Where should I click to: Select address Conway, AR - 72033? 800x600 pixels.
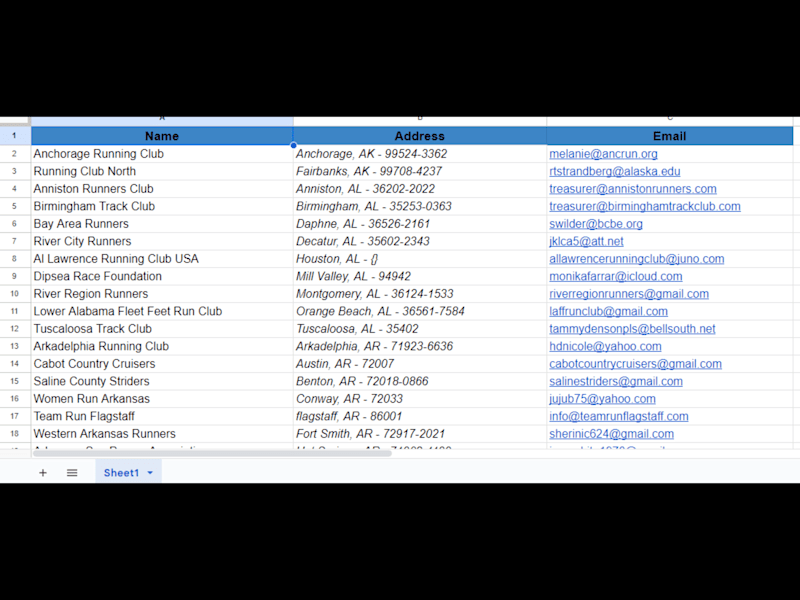click(x=419, y=399)
